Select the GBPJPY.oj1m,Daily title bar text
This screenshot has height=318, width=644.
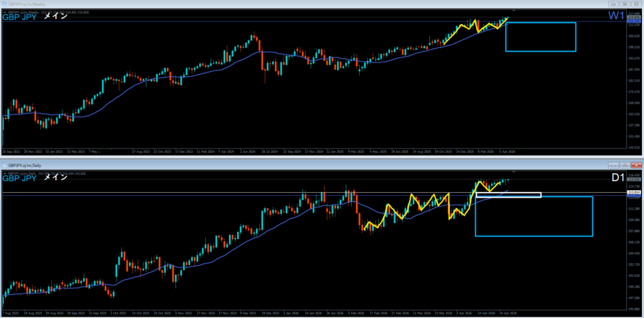pos(23,165)
